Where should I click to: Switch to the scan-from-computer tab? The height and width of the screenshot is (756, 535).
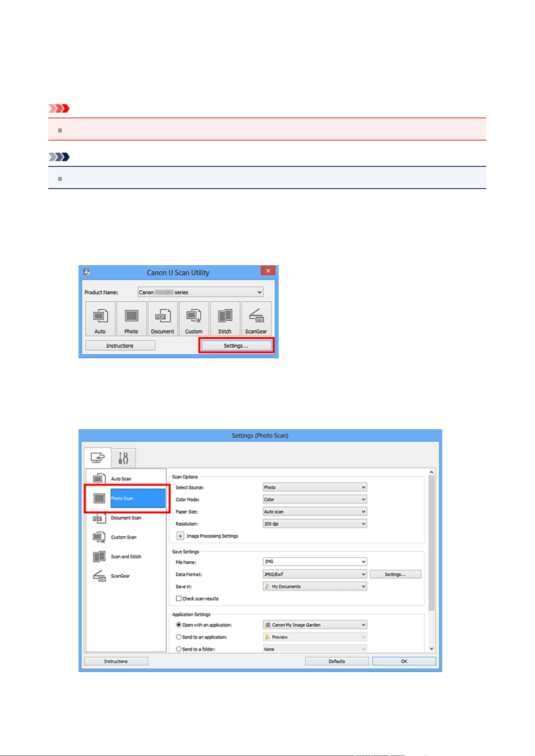point(97,458)
